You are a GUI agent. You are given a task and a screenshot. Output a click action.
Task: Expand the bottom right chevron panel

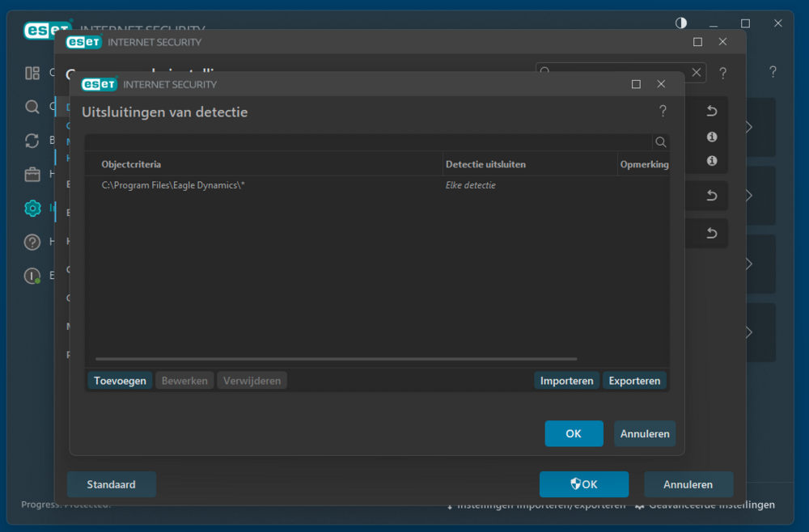(748, 332)
